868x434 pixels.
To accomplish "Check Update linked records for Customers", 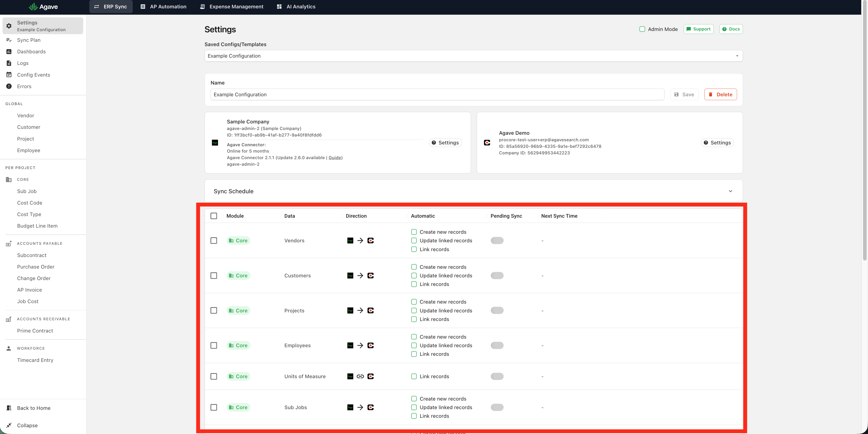I will [x=414, y=275].
